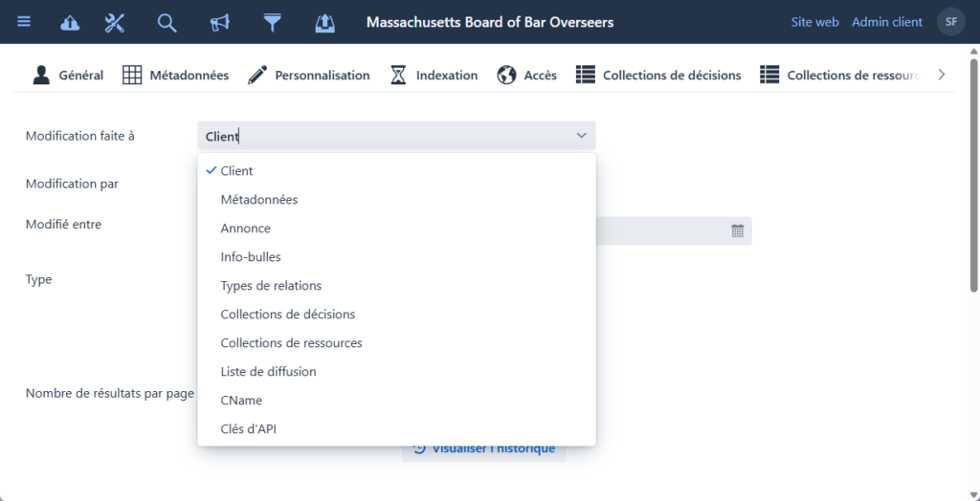980x501 pixels.
Task: Open the hamburger main menu
Action: click(24, 22)
